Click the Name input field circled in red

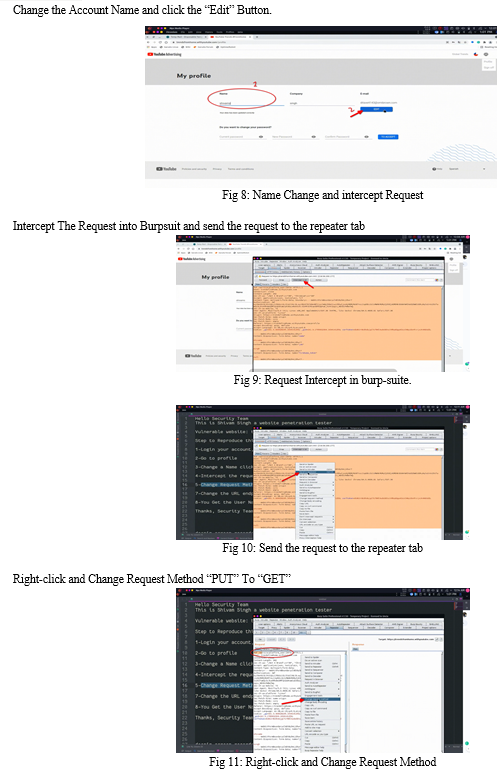250,103
